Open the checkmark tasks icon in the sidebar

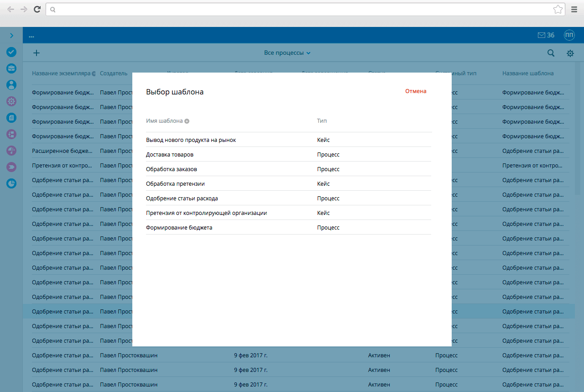(x=11, y=52)
